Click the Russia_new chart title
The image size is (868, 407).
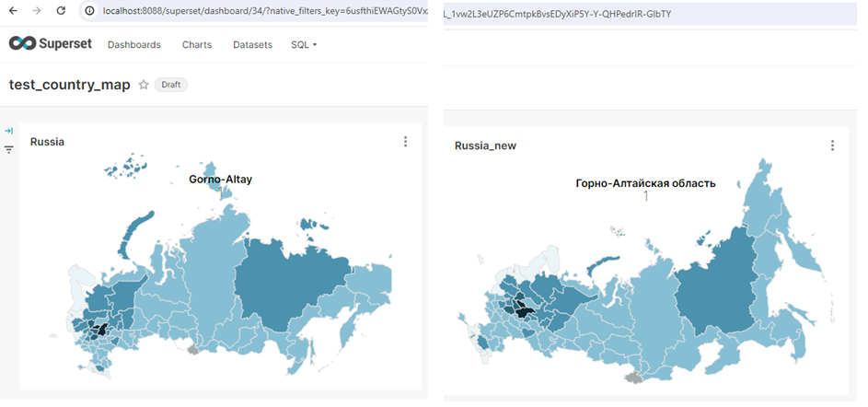485,145
